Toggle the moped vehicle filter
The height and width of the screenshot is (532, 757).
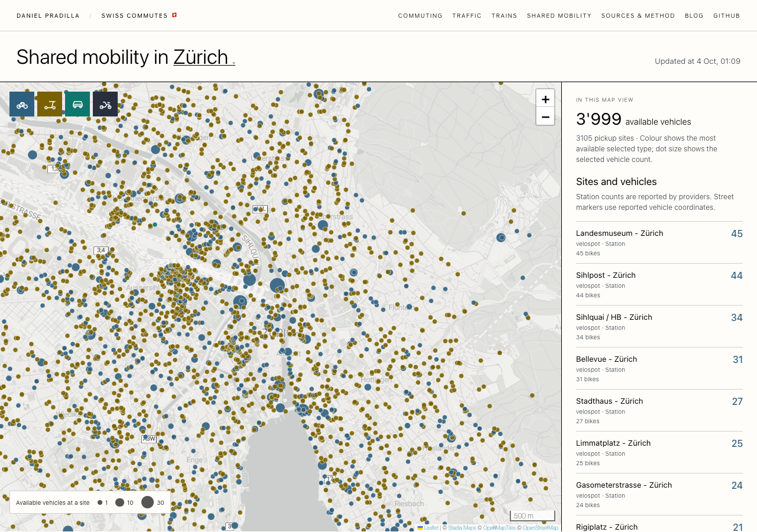(x=105, y=104)
